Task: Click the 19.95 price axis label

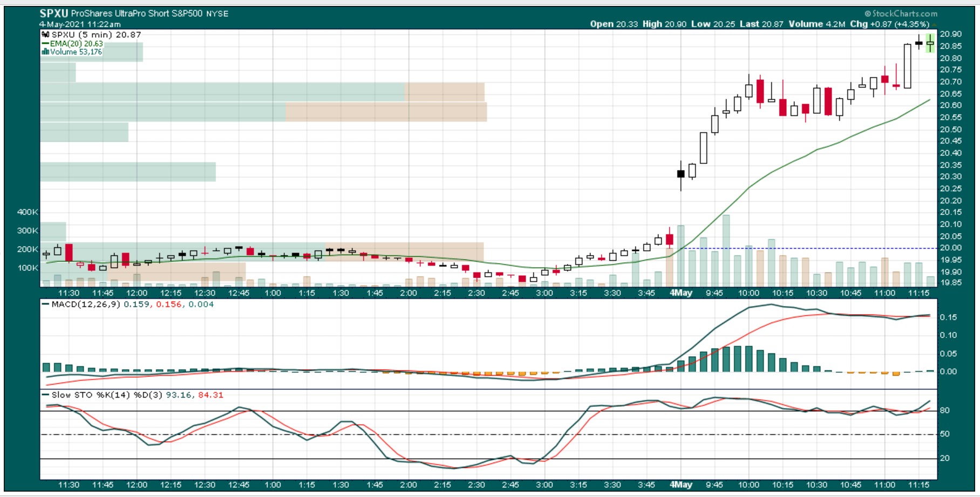Action: 950,260
